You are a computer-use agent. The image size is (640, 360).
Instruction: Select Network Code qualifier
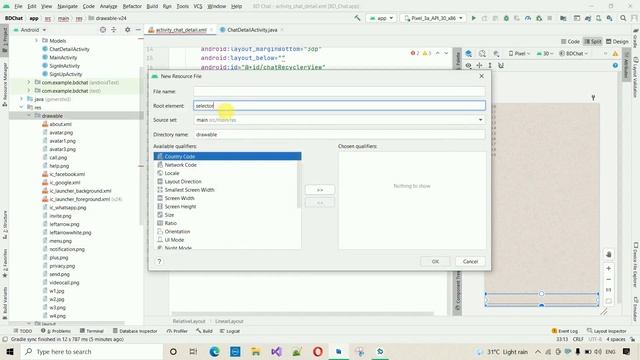[x=227, y=165]
